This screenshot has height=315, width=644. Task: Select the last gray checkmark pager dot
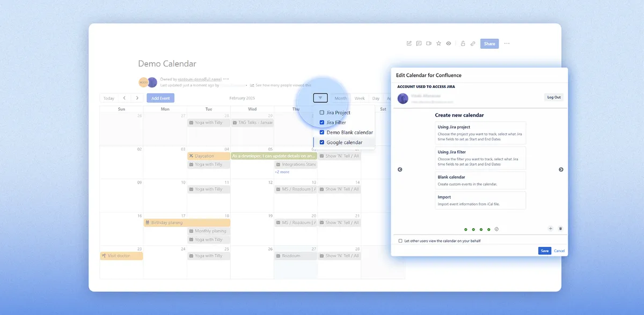pyautogui.click(x=496, y=229)
